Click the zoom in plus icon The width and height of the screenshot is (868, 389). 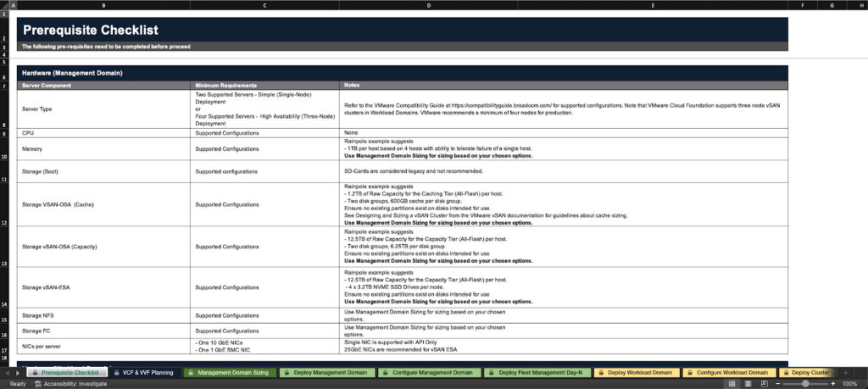pos(833,383)
